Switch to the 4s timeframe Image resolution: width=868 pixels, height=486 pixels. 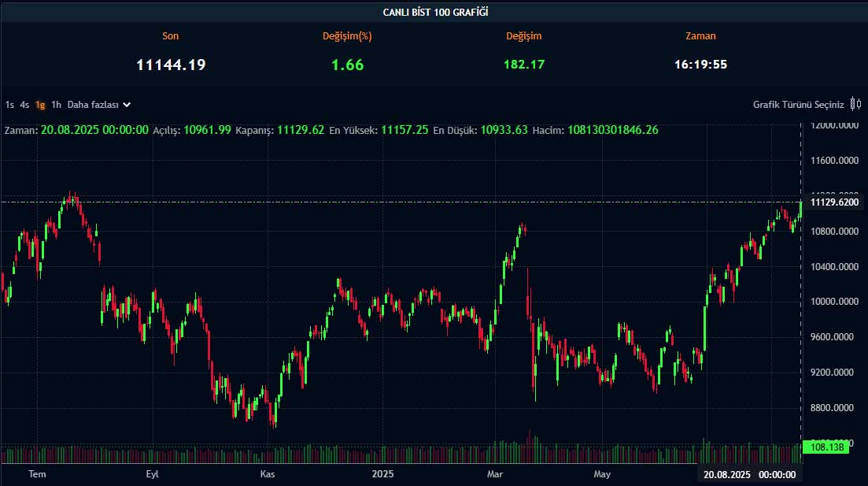[24, 105]
